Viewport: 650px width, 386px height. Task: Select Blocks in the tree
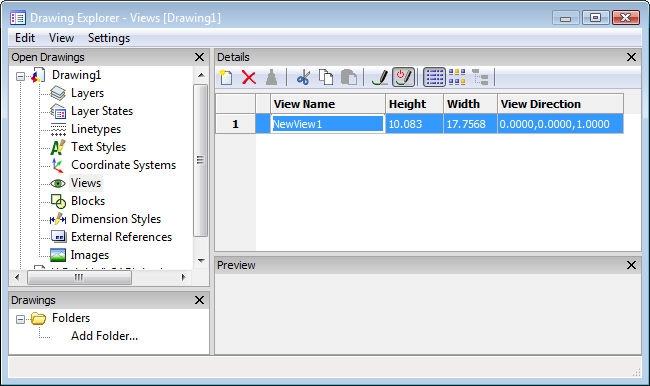coord(88,201)
